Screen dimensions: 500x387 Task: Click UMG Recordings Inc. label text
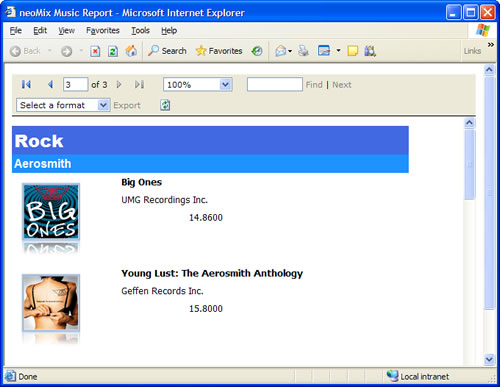[x=164, y=200]
